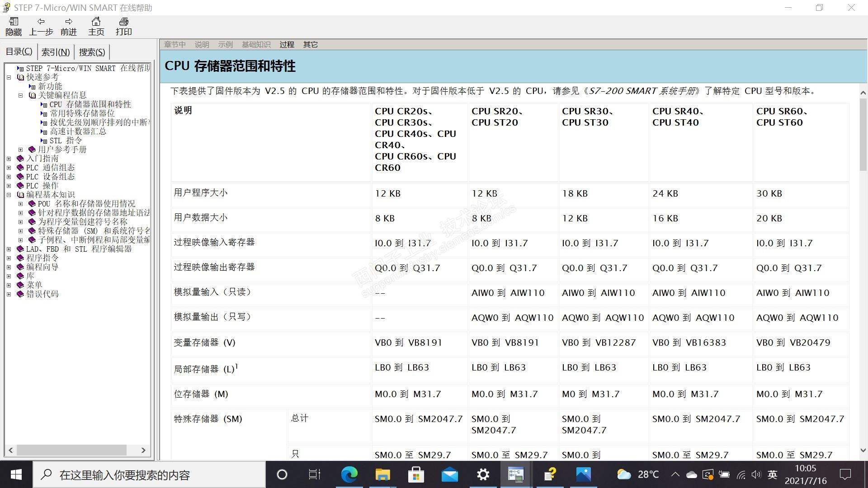Collapse the 编程基本知识 tree node
This screenshot has height=488, width=868.
(9, 195)
